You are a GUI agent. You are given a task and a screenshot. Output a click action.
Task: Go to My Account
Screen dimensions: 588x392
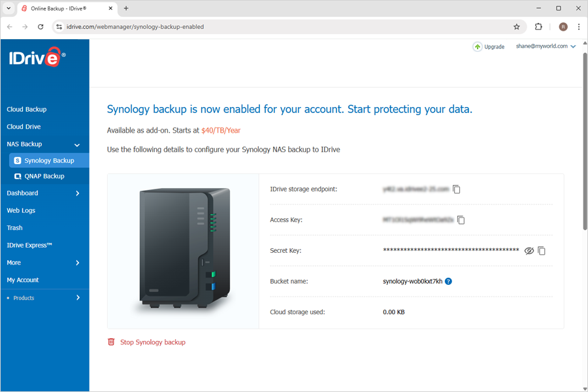[23, 280]
